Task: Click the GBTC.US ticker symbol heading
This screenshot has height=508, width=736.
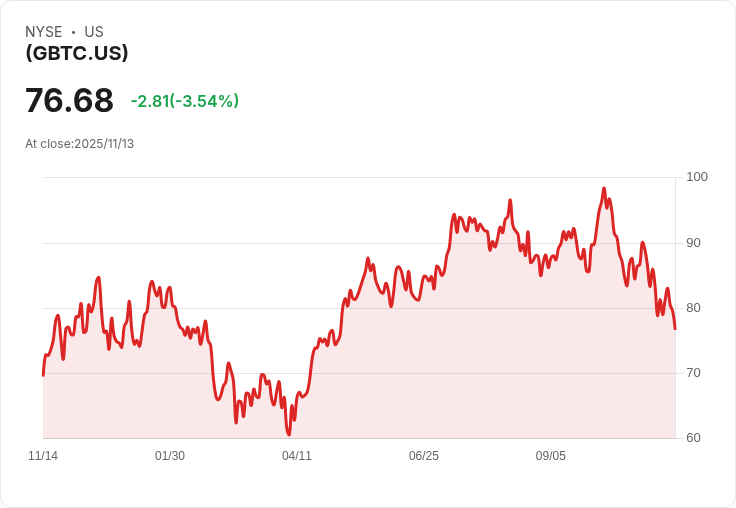Action: pos(77,53)
